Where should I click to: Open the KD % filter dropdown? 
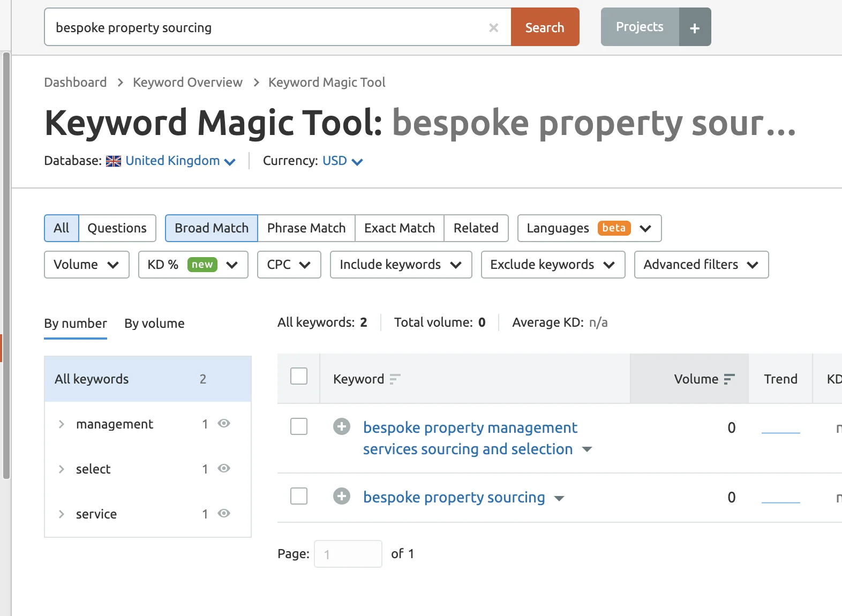pos(193,265)
